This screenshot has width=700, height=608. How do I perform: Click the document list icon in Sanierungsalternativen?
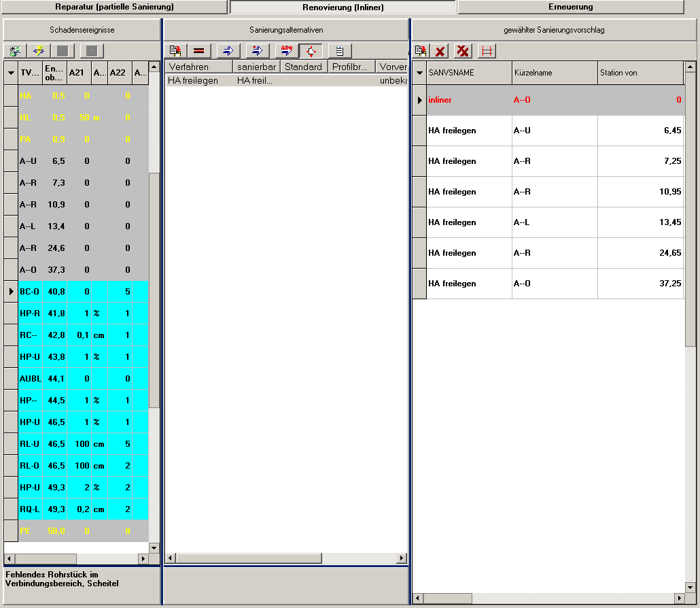[339, 51]
